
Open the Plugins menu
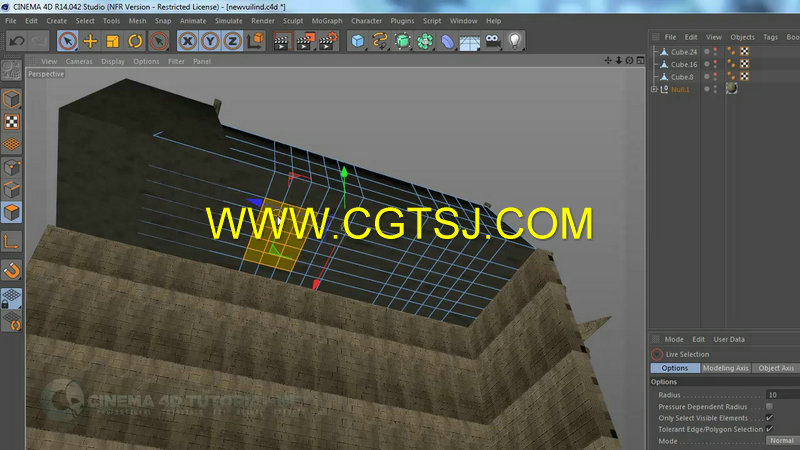[x=402, y=21]
